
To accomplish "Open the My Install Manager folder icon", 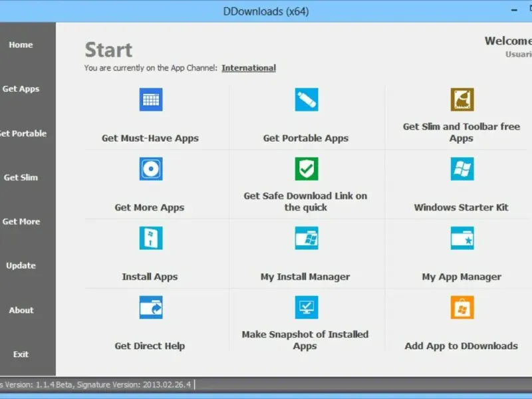I will click(307, 238).
